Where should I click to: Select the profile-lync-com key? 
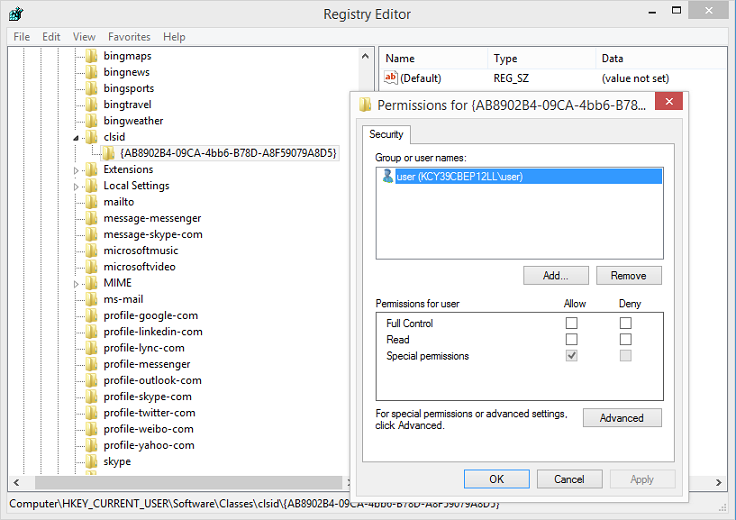(x=144, y=348)
